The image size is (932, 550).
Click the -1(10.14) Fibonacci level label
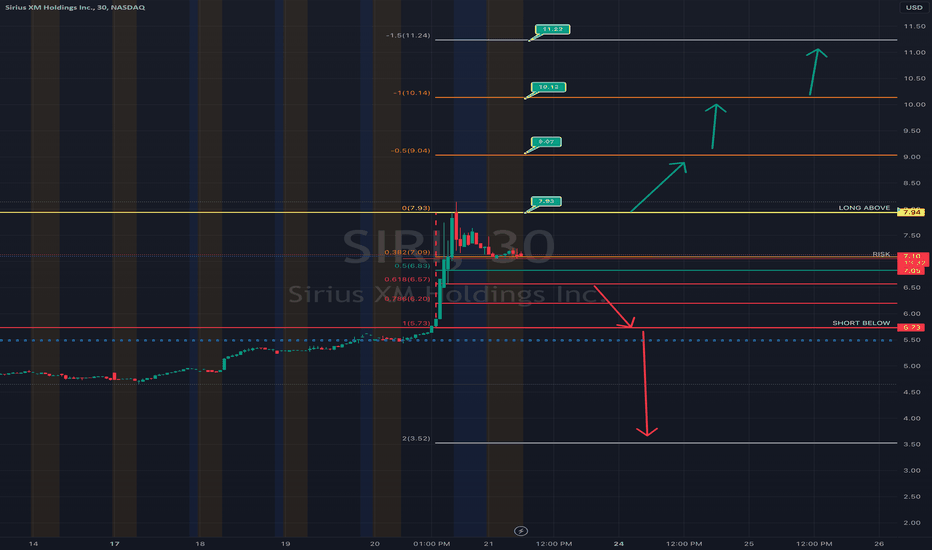tap(412, 93)
